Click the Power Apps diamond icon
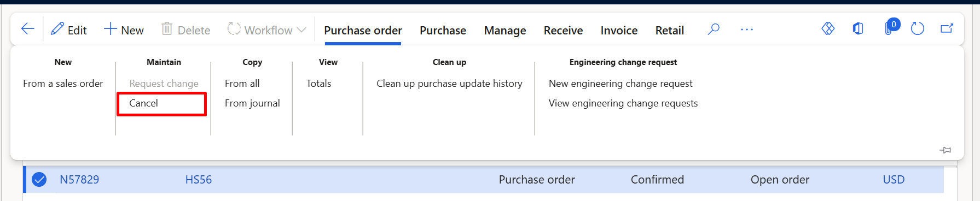This screenshot has width=980, height=201. click(828, 28)
